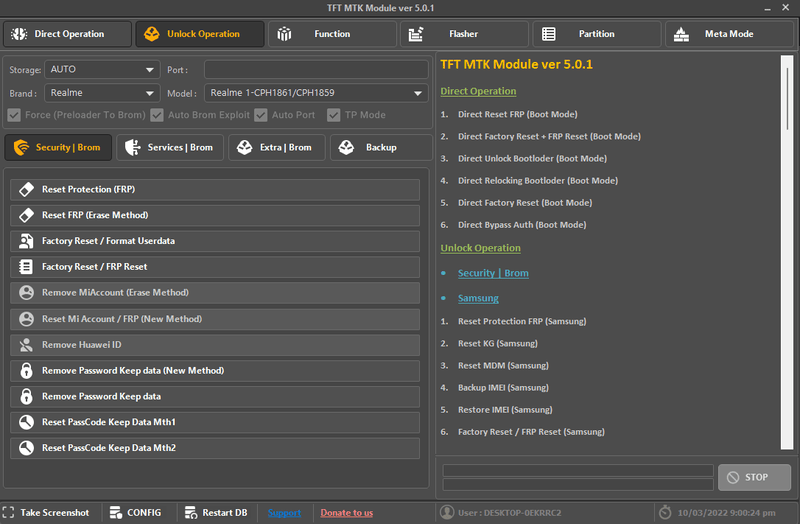Click eraser icon beside Reset FRP (Erase Method)
The width and height of the screenshot is (800, 524).
tap(26, 215)
